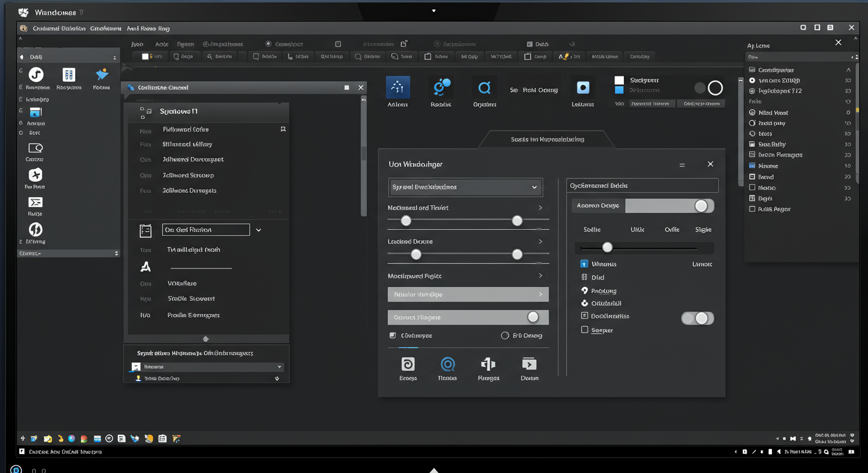Image resolution: width=868 pixels, height=473 pixels.
Task: Open the first menu beside the app logo
Action: pyautogui.click(x=59, y=28)
